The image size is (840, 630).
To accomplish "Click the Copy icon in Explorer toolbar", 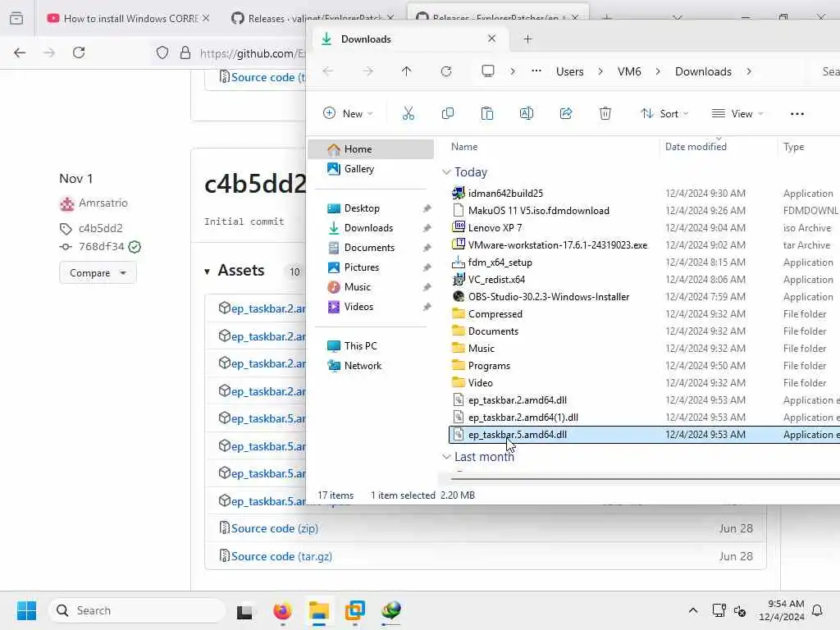I will (448, 113).
